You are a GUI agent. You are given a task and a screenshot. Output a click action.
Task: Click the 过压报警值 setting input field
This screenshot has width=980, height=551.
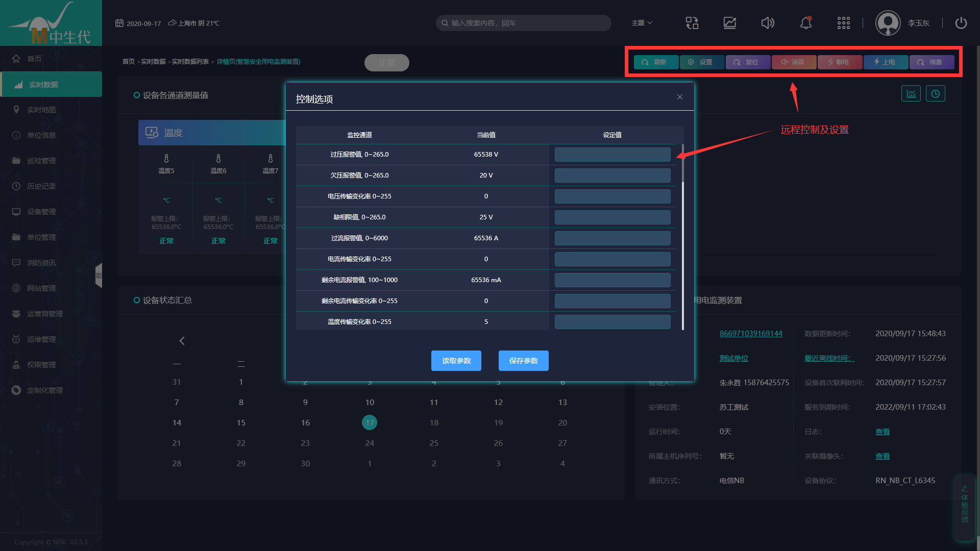coord(612,155)
